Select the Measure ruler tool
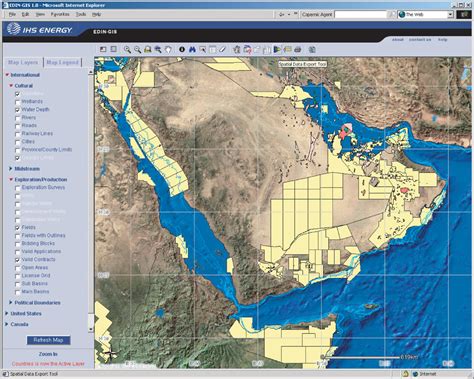Image resolution: width=474 pixels, height=379 pixels. click(x=223, y=49)
